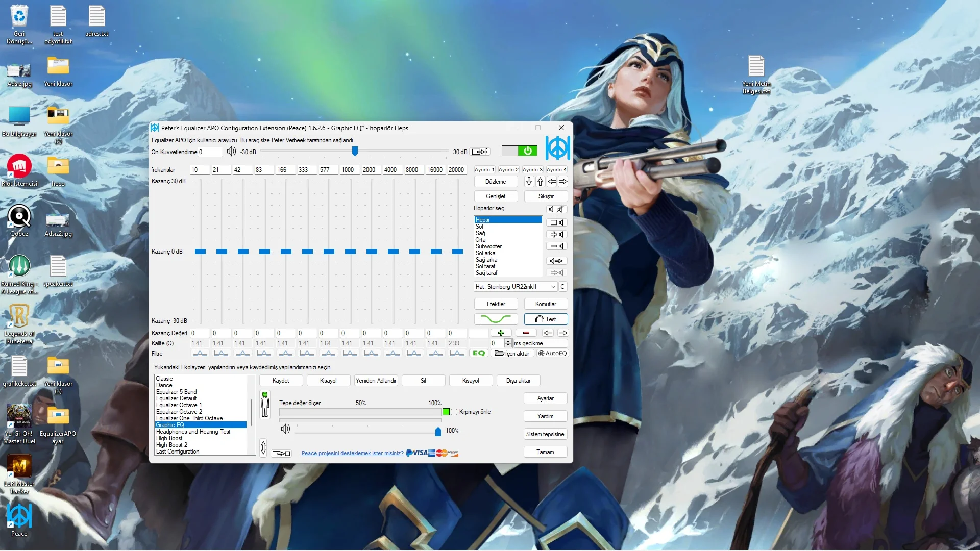
Task: Click the arrow-to-box icon near the donation link
Action: (x=281, y=454)
